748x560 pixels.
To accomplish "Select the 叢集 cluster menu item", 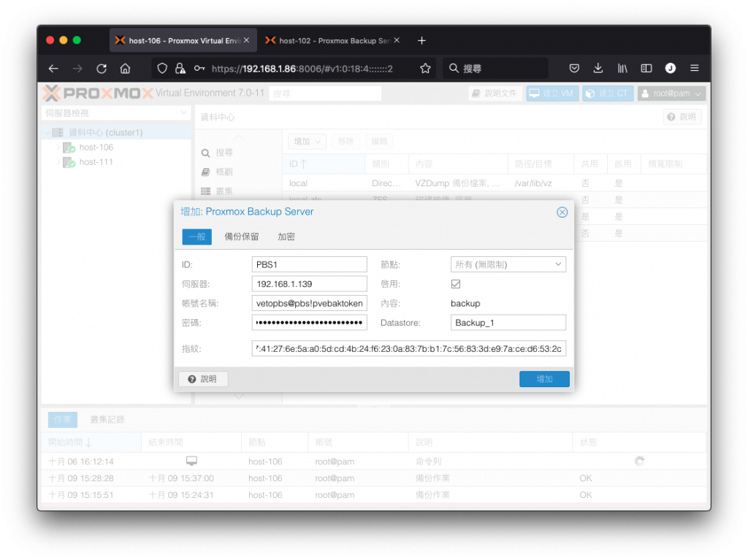I will [217, 191].
